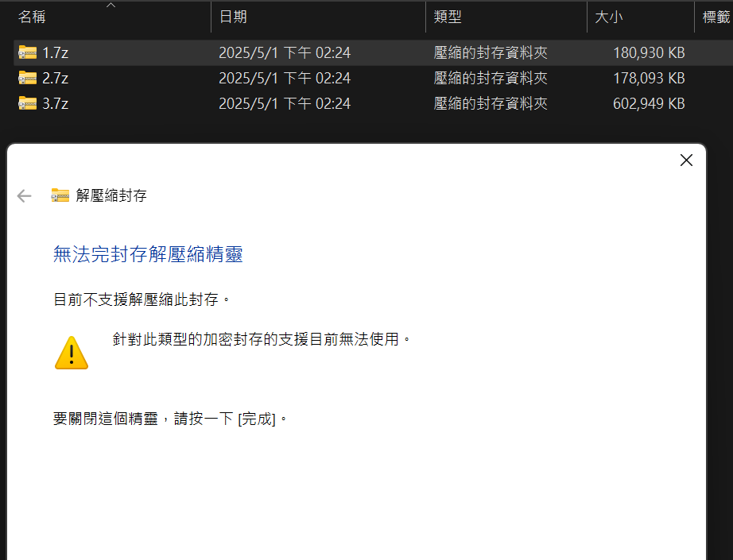
Task: Click date cell of 3.7z row
Action: click(285, 103)
